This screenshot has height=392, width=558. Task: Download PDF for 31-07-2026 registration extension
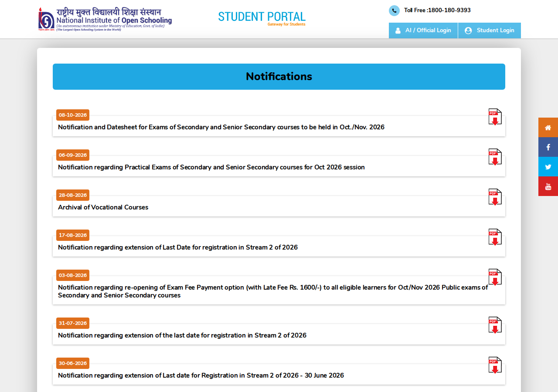point(495,325)
